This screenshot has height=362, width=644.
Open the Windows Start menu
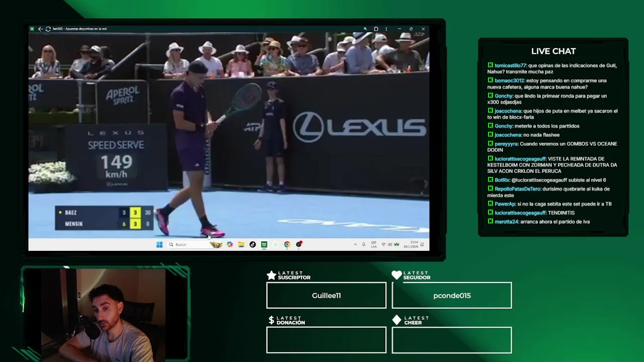point(159,244)
